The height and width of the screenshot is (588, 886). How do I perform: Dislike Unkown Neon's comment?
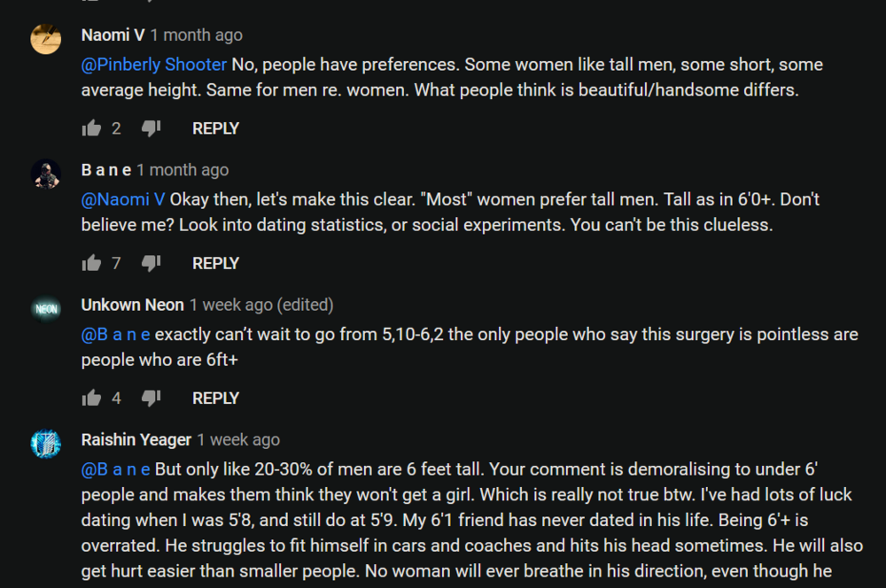point(151,398)
